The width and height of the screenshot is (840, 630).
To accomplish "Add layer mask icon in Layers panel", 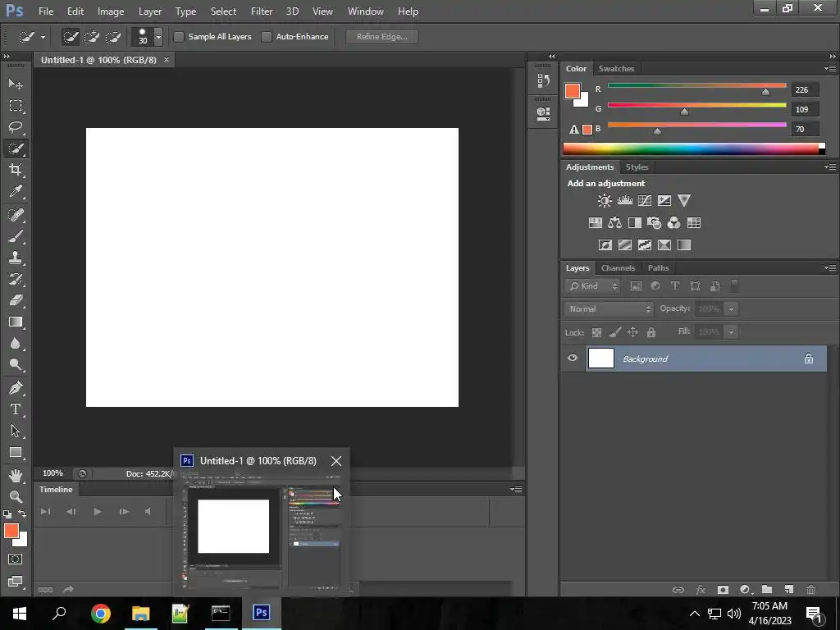I will coord(723,589).
